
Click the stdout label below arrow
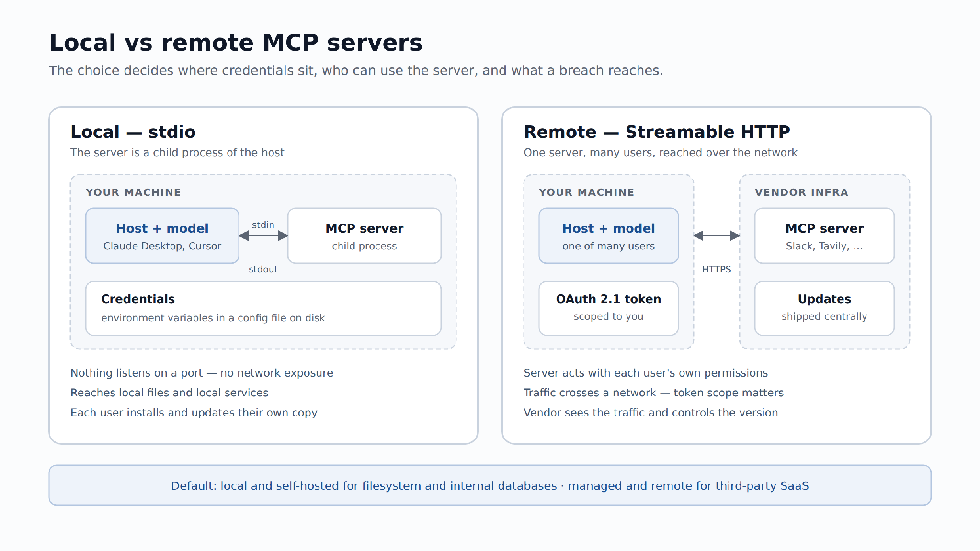(x=263, y=269)
